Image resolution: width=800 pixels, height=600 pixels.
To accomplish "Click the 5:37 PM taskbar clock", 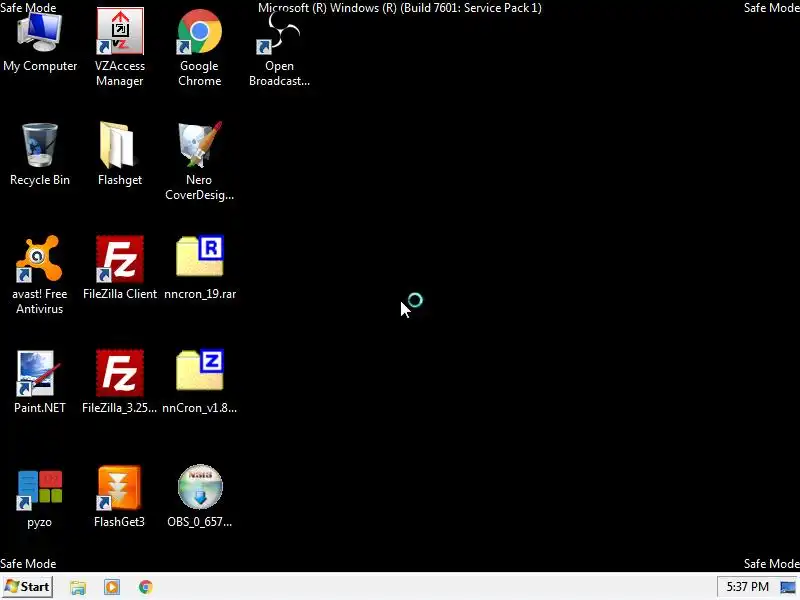I will click(747, 587).
